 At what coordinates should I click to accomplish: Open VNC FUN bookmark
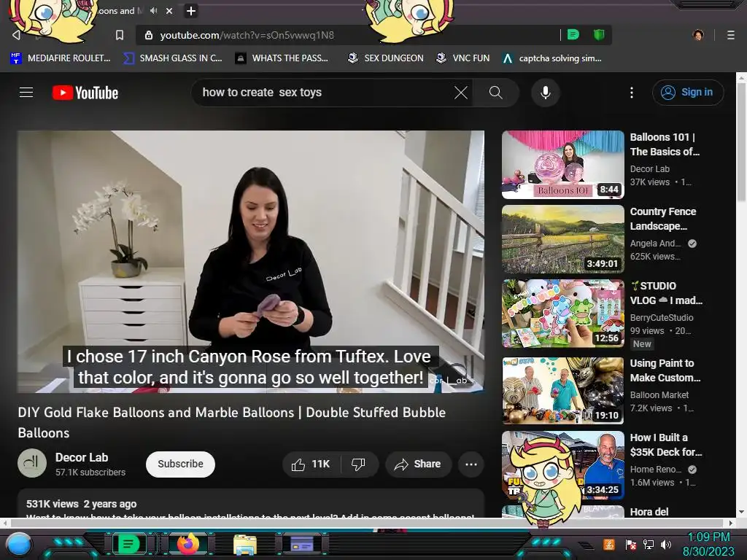click(x=463, y=58)
